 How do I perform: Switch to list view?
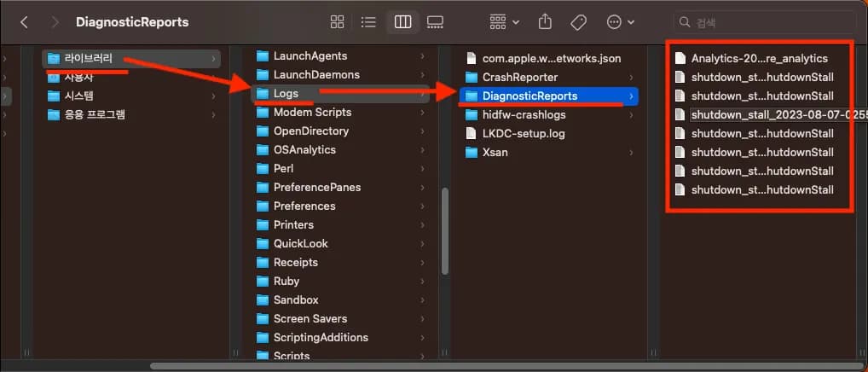coord(368,21)
